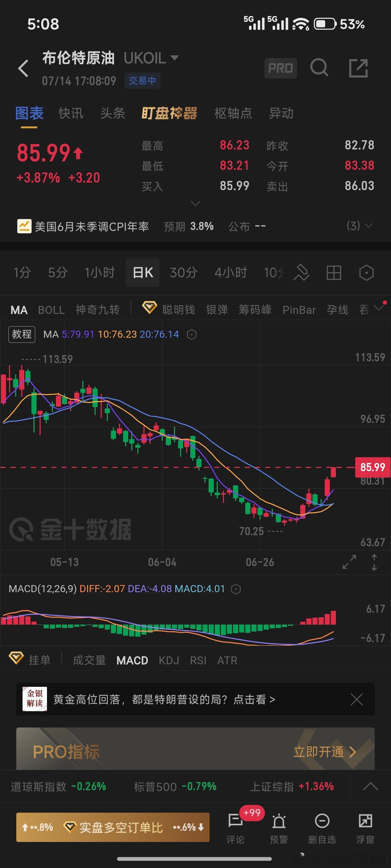
Task: Select the 日K timeframe
Action: (143, 273)
